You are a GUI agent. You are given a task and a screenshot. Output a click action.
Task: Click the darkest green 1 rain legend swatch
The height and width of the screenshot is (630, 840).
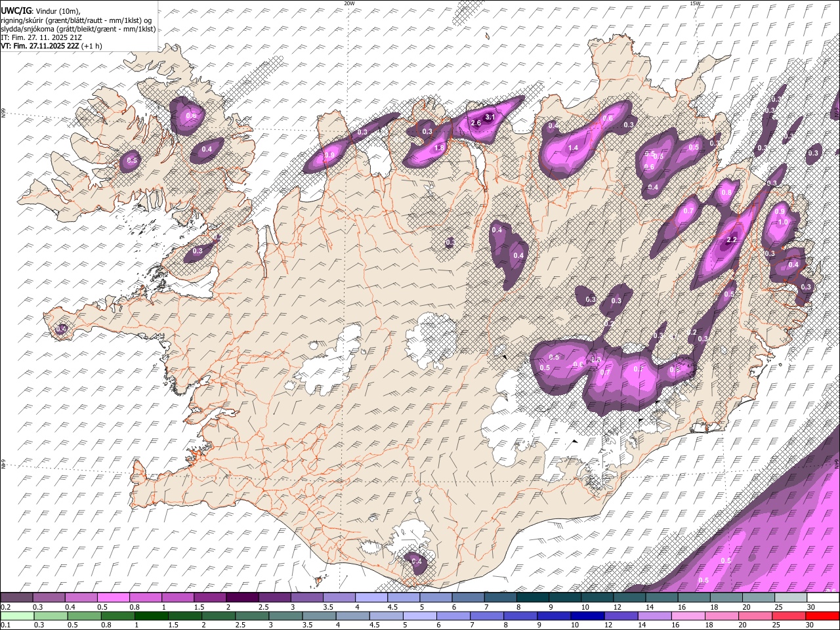(x=151, y=616)
